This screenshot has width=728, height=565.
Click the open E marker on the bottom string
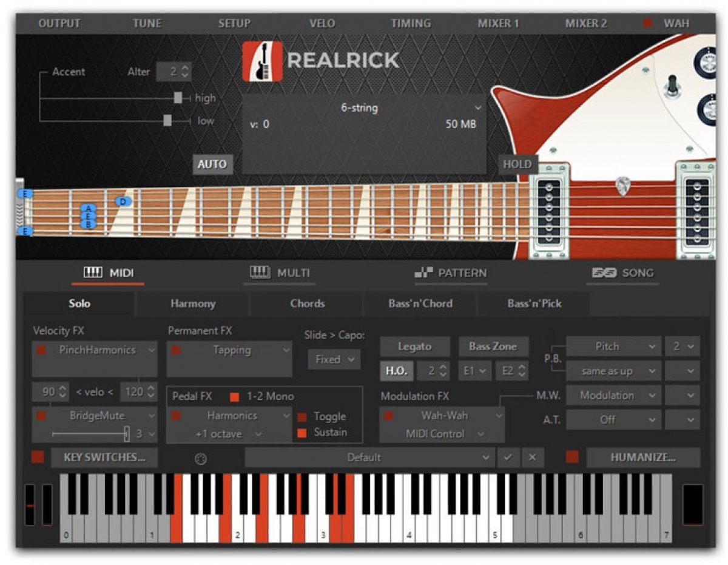pos(25,231)
